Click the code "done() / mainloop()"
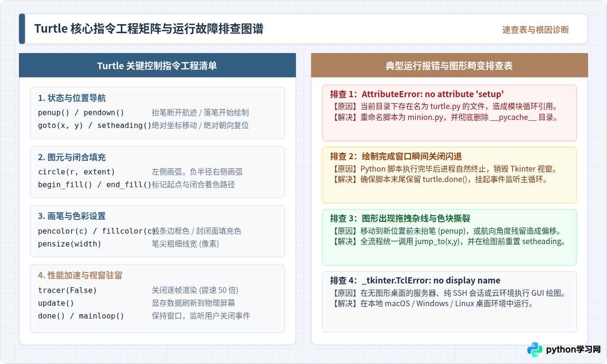607x364 pixels. click(81, 316)
